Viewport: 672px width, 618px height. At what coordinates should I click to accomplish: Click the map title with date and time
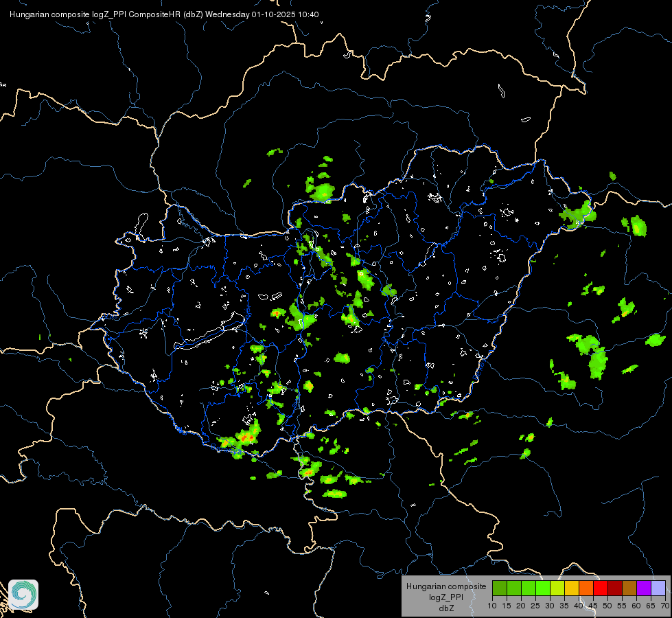coord(164,14)
